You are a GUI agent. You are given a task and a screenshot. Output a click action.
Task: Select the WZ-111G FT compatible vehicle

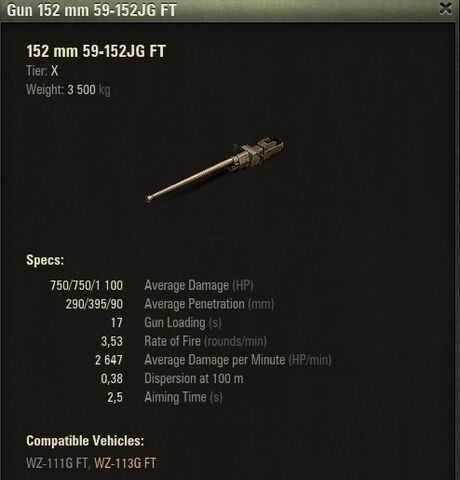[56, 463]
